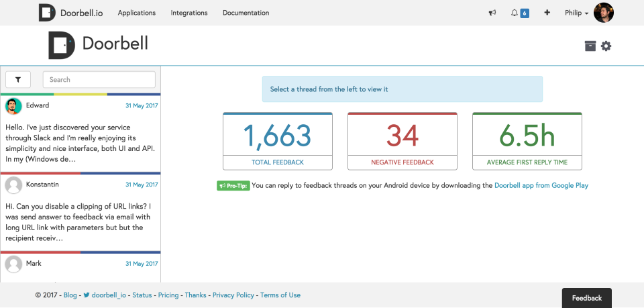Open the Pricing footer link
This screenshot has height=308, width=644.
coord(168,295)
